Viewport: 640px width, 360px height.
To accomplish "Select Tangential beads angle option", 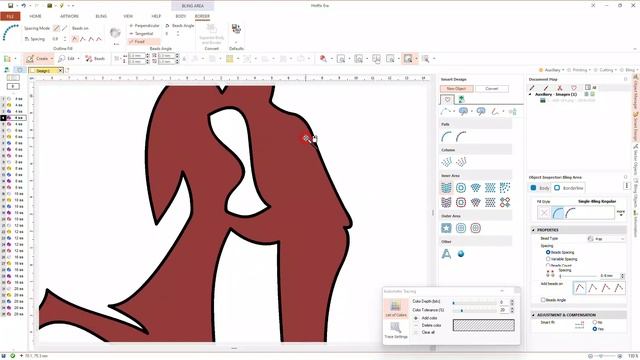I will click(x=141, y=33).
